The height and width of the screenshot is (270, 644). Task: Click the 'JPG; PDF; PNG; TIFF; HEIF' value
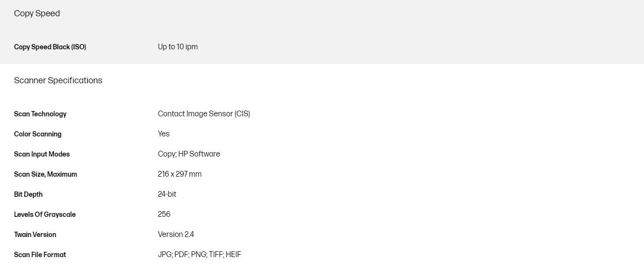pyautogui.click(x=199, y=255)
